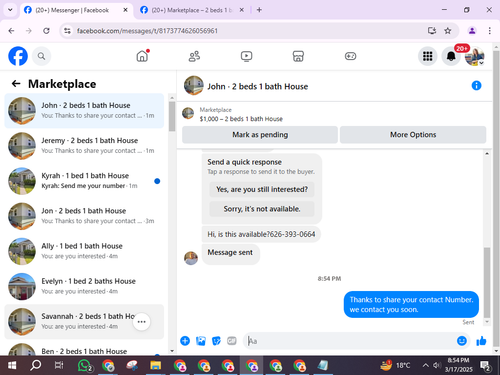Open the conversation information icon
The image size is (500, 375).
(476, 86)
